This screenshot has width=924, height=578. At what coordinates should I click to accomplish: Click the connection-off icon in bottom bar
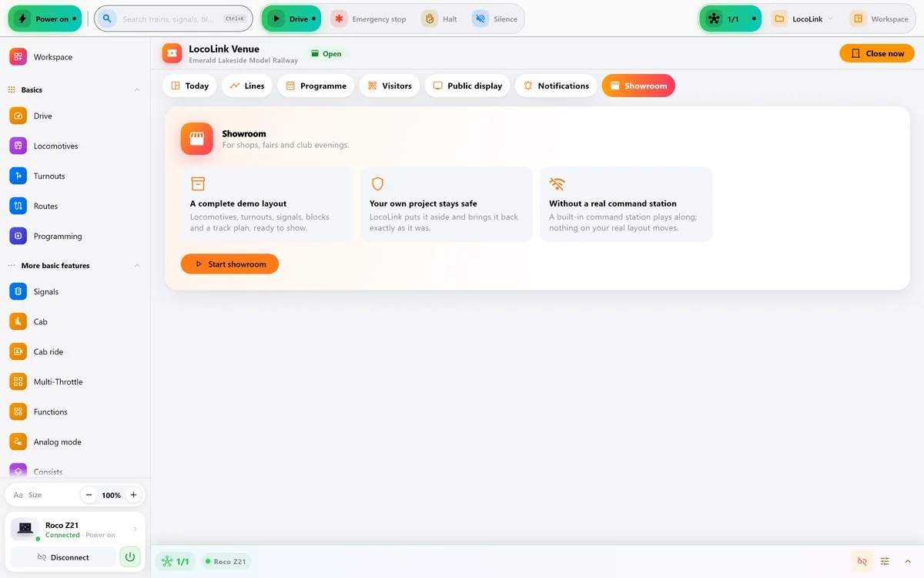coord(862,561)
